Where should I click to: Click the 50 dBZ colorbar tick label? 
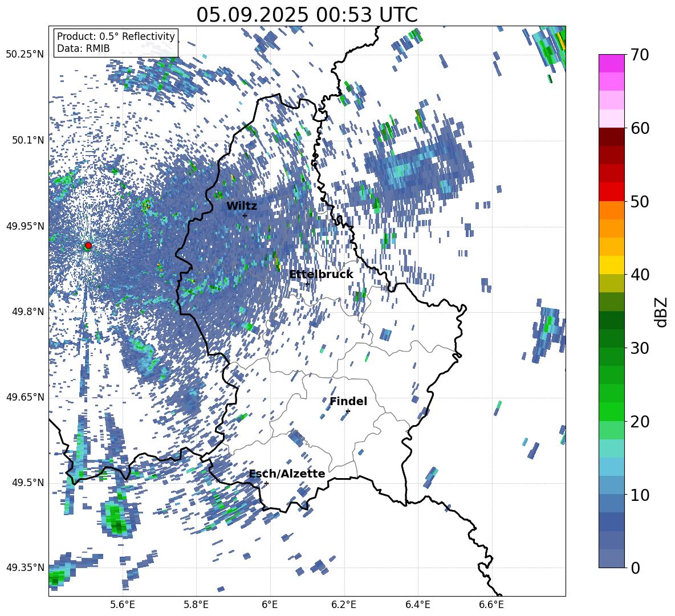[x=640, y=201]
